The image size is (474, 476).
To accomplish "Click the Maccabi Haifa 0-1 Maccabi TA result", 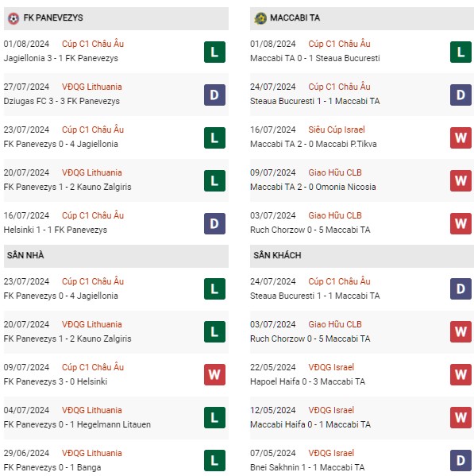I will (x=310, y=424).
